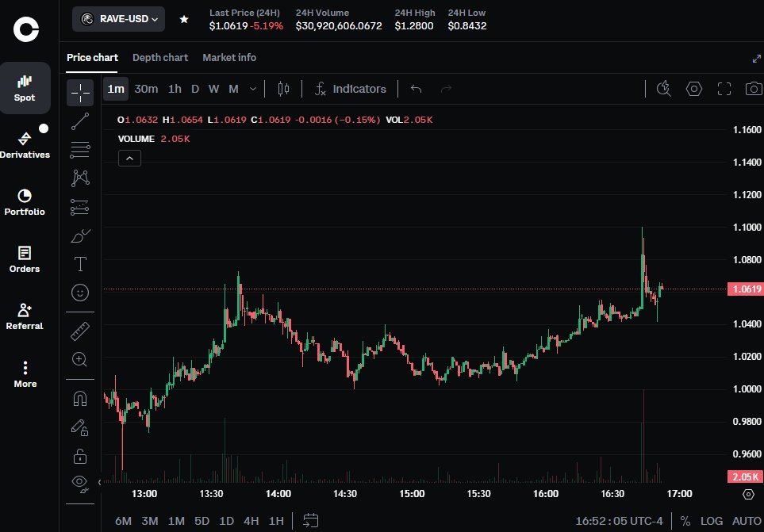Take a chart snapshot with camera
The width and height of the screenshot is (764, 532).
tap(753, 89)
